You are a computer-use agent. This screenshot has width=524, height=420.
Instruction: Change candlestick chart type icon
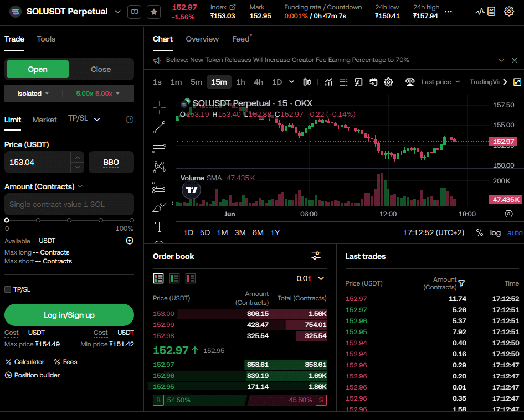pyautogui.click(x=307, y=82)
